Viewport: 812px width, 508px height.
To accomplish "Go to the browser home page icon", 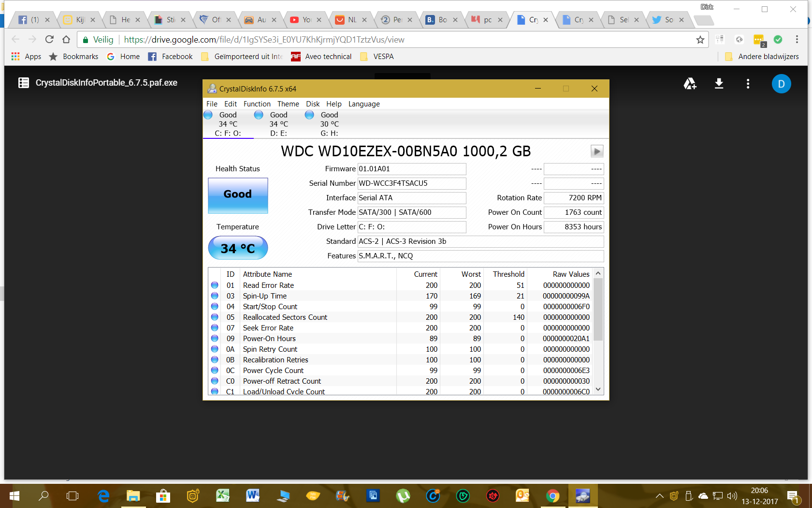I will click(x=66, y=39).
